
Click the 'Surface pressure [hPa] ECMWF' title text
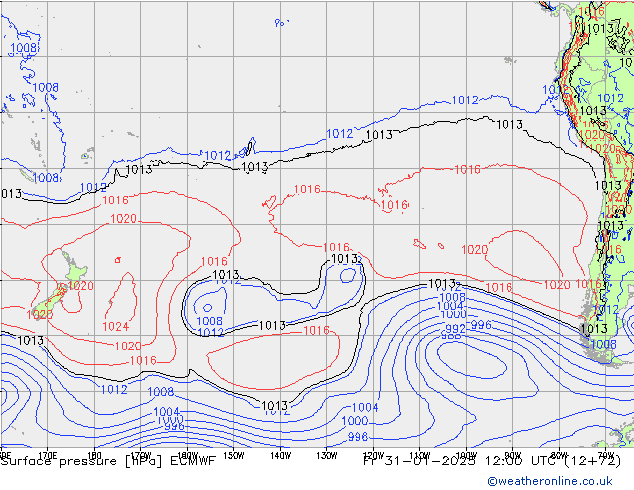coord(108,461)
